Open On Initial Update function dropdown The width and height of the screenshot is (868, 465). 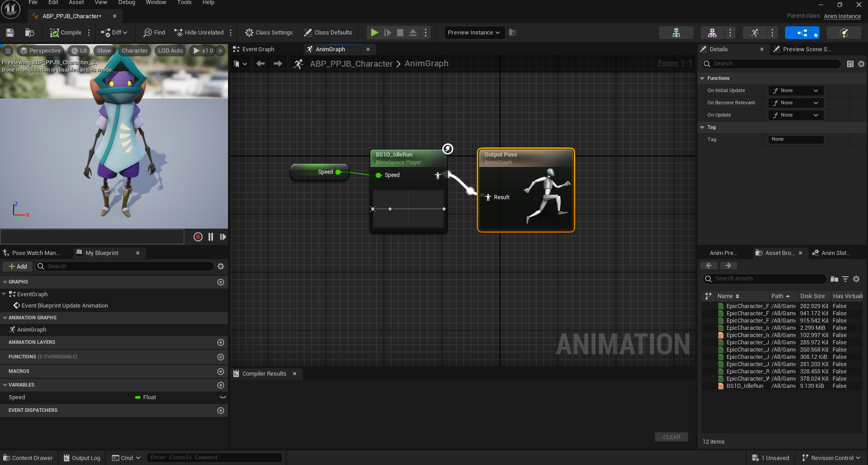coord(796,91)
